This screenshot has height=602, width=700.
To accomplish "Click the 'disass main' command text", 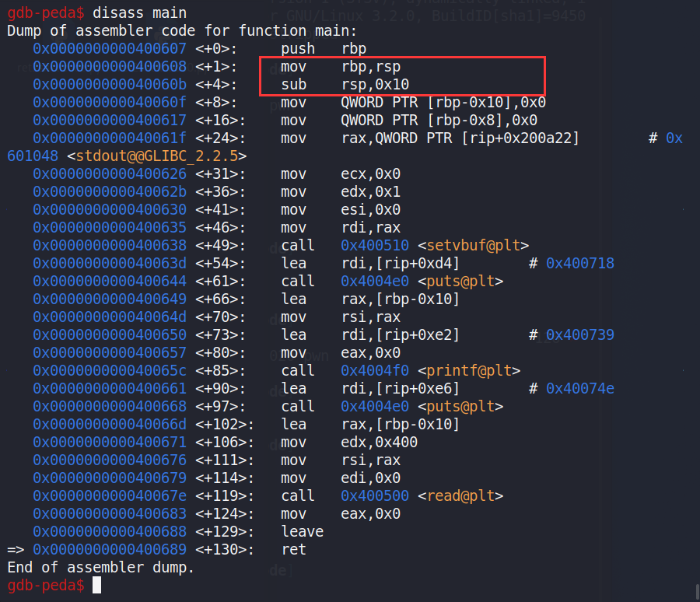I will (139, 13).
